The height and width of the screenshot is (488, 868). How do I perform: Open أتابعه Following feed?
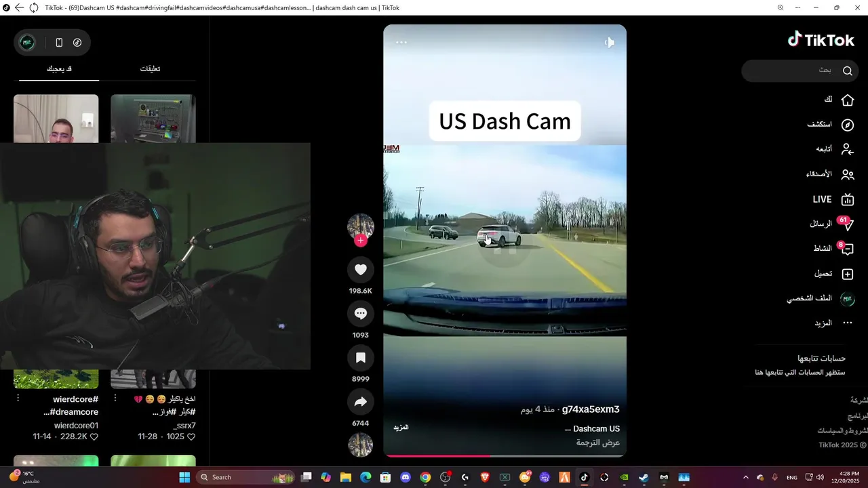point(835,149)
